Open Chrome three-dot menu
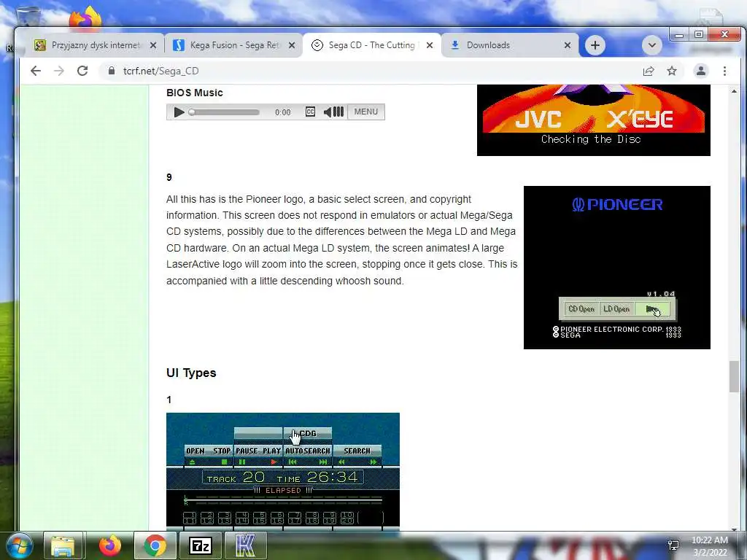Viewport: 747px width, 560px height. point(724,71)
